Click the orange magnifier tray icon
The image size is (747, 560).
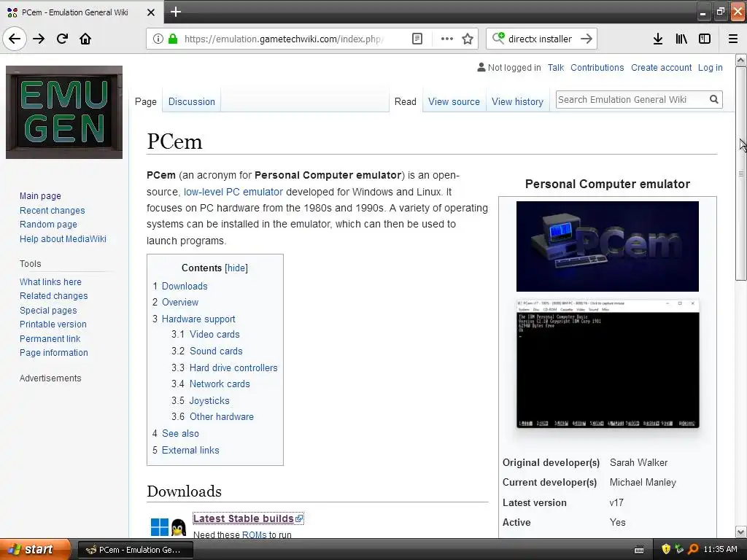coord(693,549)
